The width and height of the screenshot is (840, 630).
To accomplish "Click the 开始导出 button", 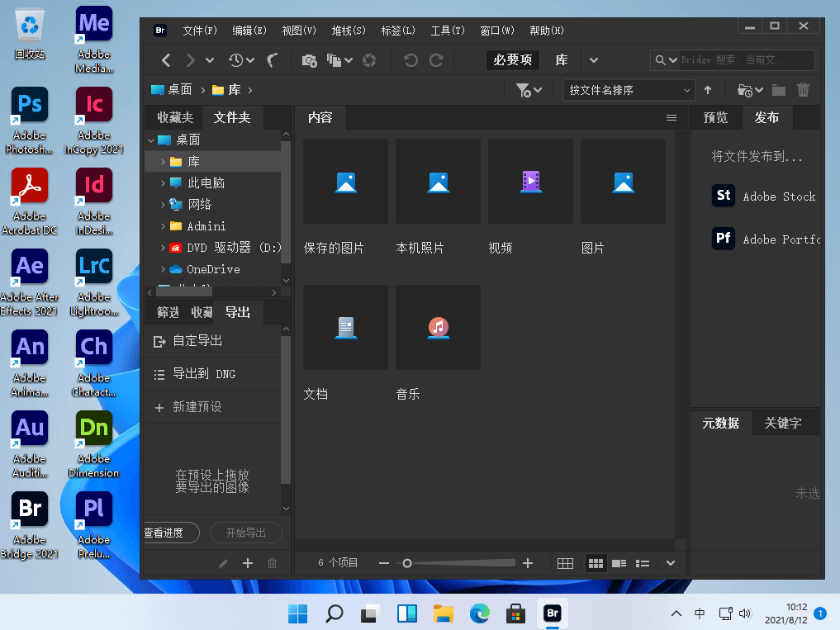I will click(x=246, y=533).
